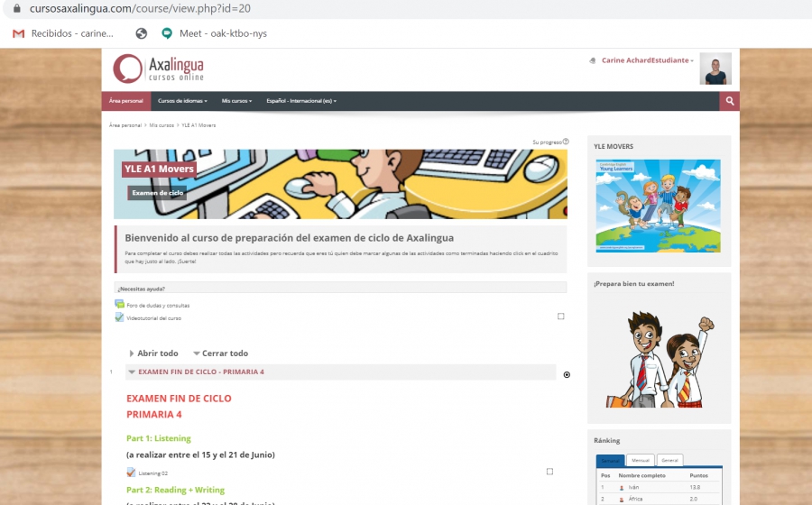Open the Listening 02 activity link
The height and width of the screenshot is (505, 812).
(152, 473)
